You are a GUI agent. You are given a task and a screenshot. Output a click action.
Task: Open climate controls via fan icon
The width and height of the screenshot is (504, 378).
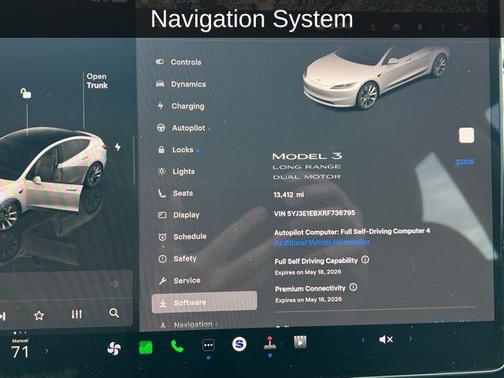[x=114, y=349]
